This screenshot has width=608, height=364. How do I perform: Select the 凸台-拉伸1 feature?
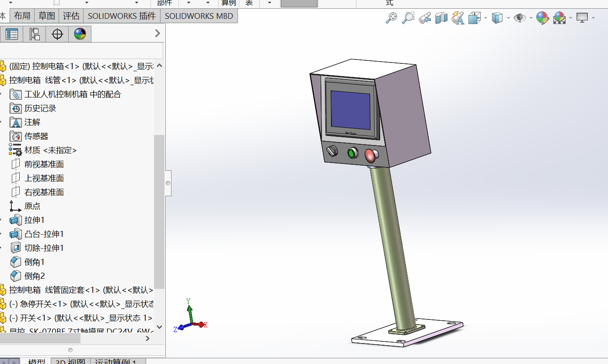point(44,234)
